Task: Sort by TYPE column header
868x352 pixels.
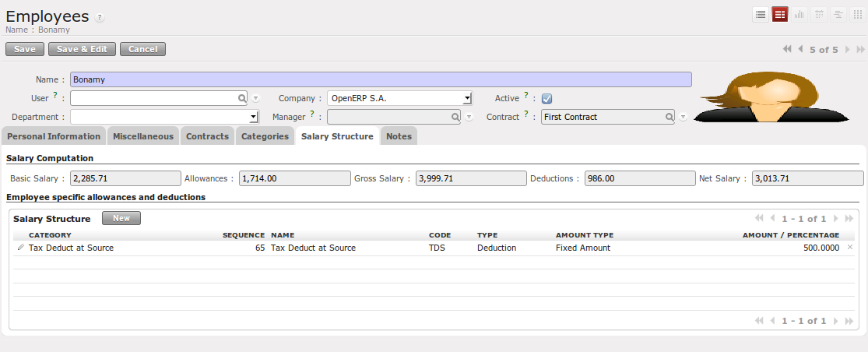Action: 487,235
